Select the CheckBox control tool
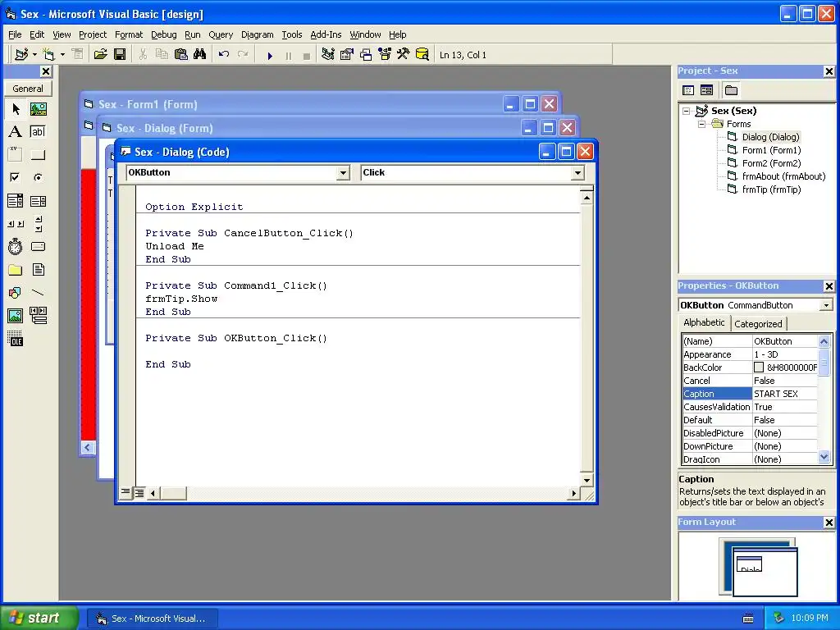The height and width of the screenshot is (630, 840). pos(16,177)
